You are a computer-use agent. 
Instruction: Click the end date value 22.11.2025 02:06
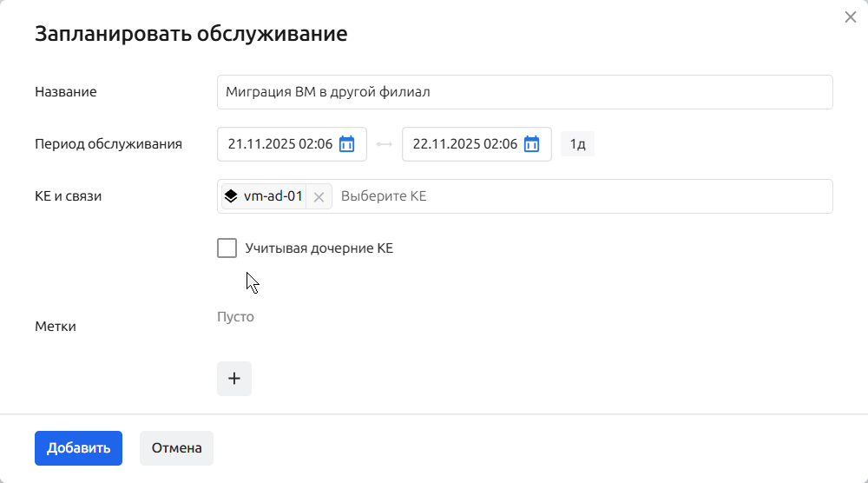(464, 144)
